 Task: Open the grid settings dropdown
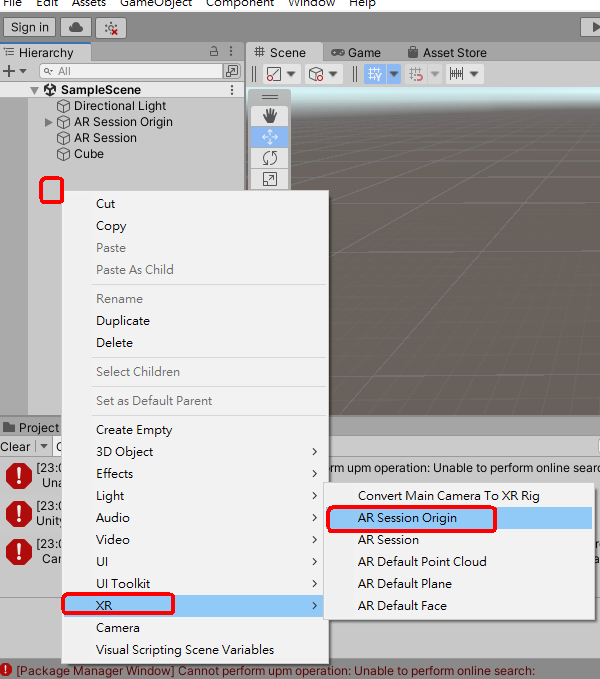(394, 74)
